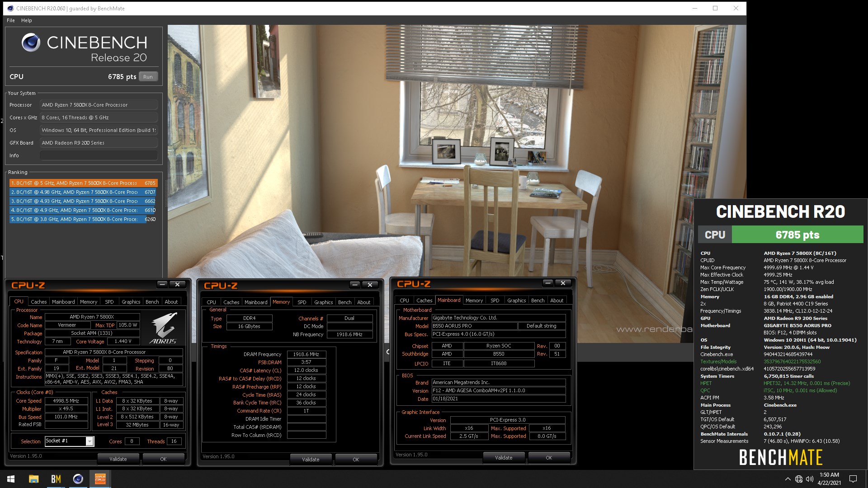
Task: Select ranking entry 1 at 5 GHz
Action: (x=83, y=183)
